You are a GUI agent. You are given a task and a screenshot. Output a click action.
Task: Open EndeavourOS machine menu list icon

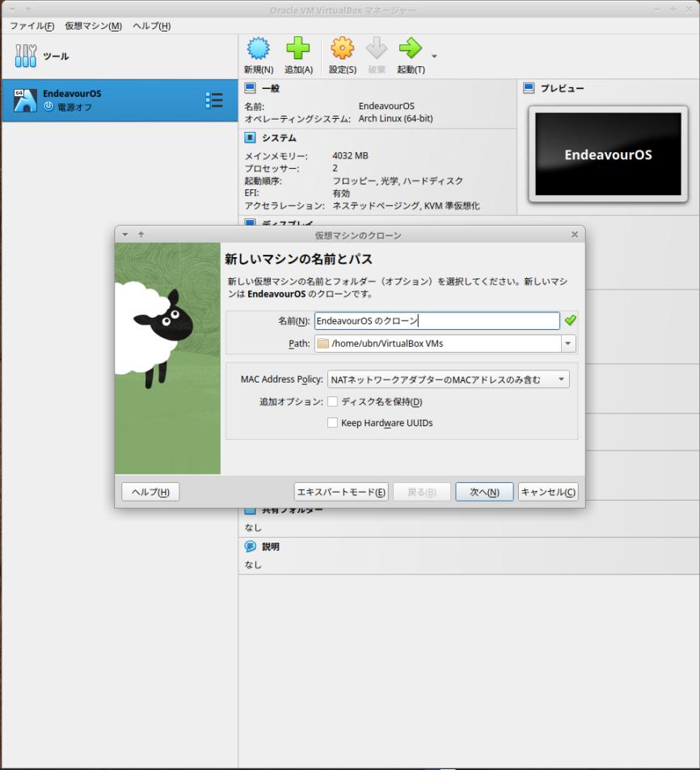tap(214, 100)
